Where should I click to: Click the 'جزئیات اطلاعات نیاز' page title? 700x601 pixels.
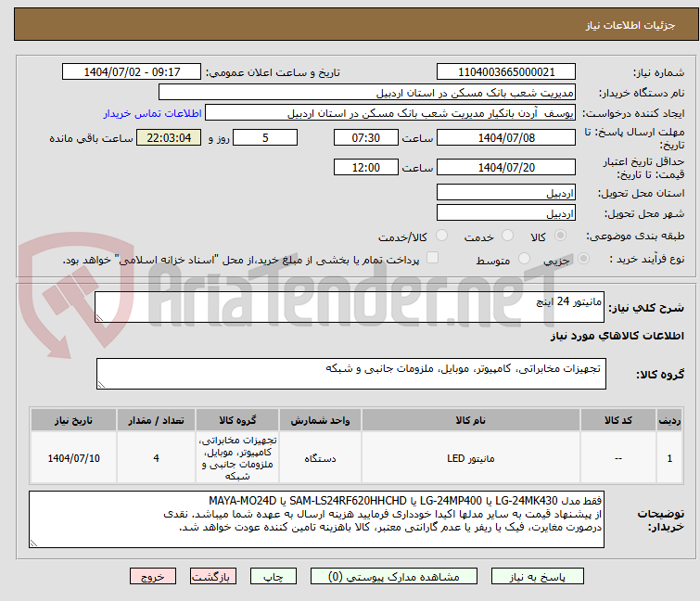[x=630, y=25]
